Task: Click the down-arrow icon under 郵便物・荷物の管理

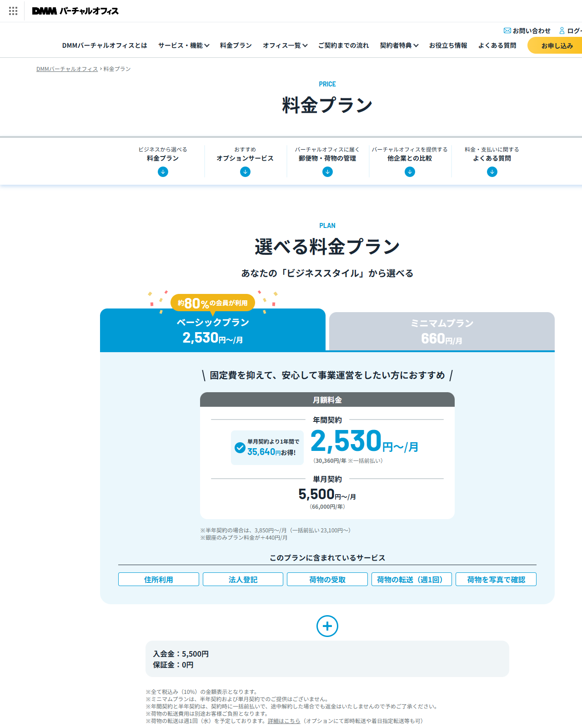Action: (x=327, y=172)
